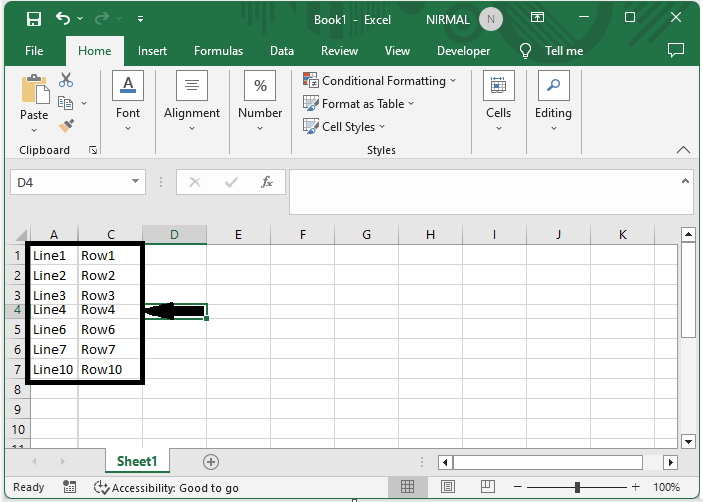Expand the Paste options arrow
703x502 pixels.
pyautogui.click(x=34, y=130)
